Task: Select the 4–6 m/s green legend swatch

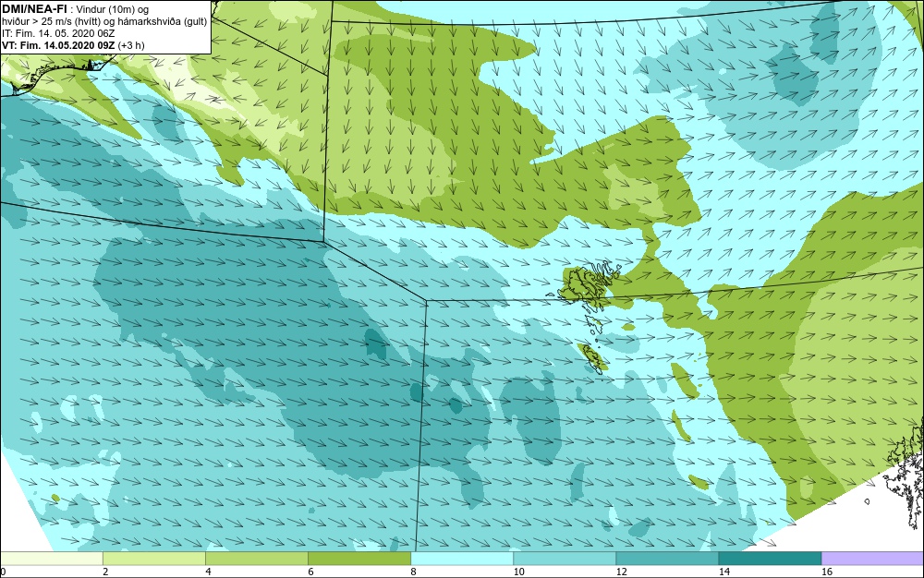Action: click(256, 558)
